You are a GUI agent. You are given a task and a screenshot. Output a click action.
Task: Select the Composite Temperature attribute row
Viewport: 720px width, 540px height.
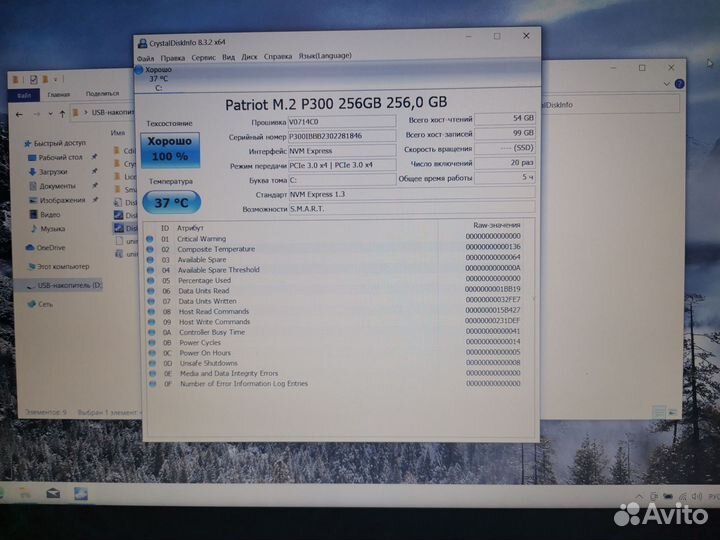tap(334, 249)
